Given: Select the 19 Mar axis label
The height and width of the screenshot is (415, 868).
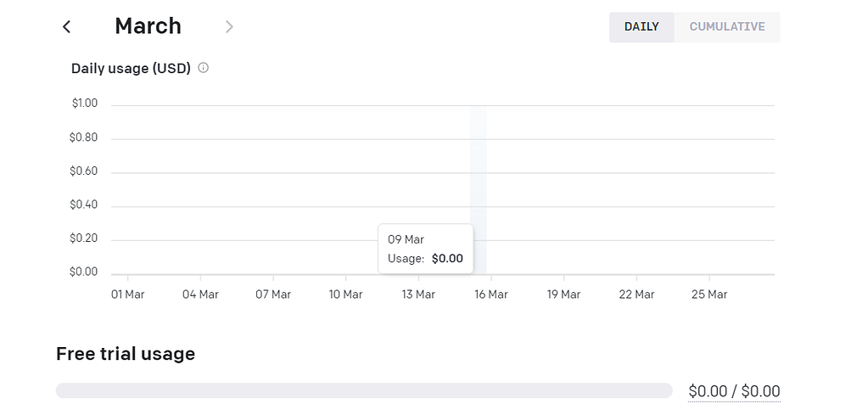Looking at the screenshot, I should click(563, 294).
